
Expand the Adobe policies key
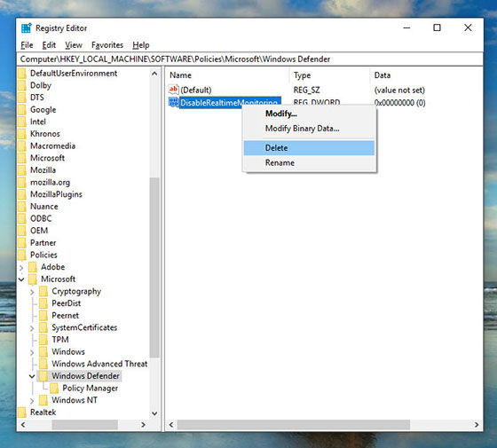point(21,267)
